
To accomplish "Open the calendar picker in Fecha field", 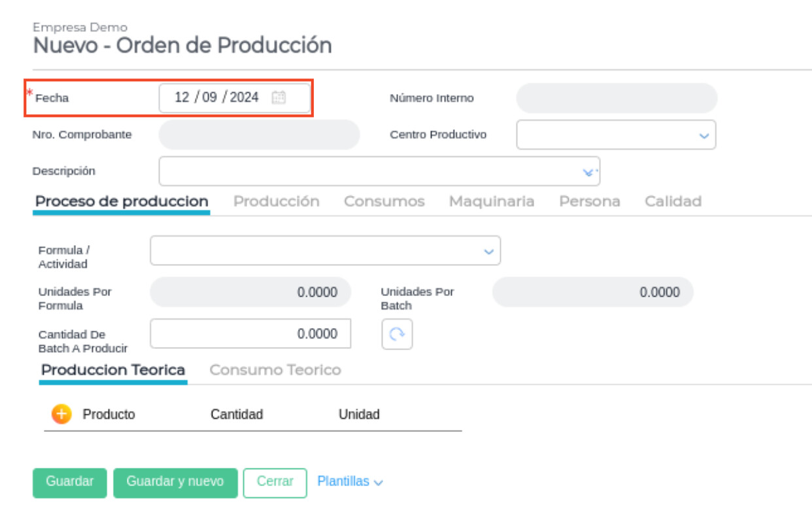I will [279, 97].
